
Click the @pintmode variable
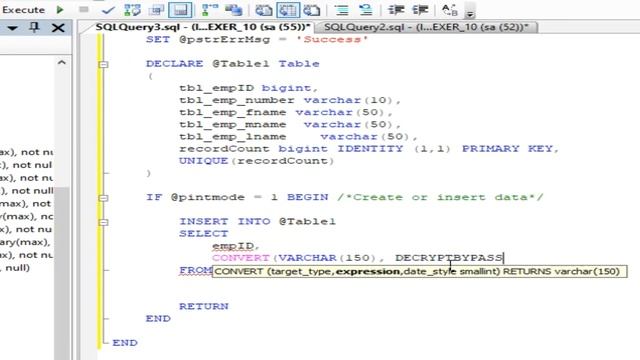pos(208,198)
